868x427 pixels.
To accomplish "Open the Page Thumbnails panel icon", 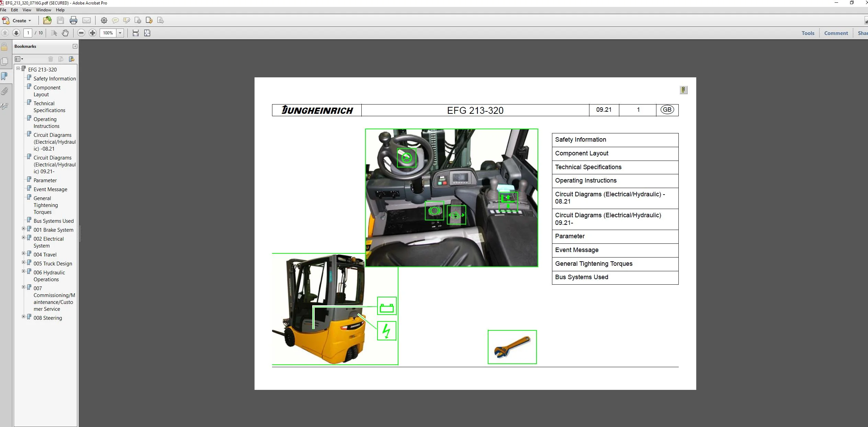I will [4, 62].
